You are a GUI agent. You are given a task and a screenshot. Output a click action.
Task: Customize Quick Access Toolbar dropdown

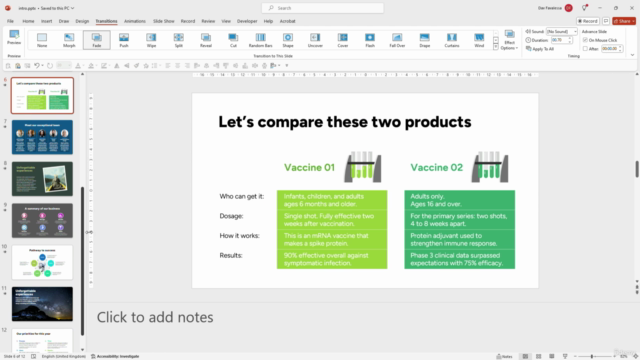(287, 65)
